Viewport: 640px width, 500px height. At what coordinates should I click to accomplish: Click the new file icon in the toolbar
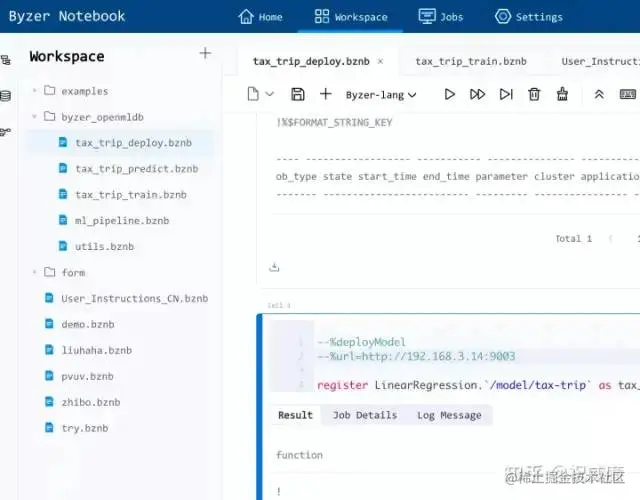pyautogui.click(x=253, y=94)
